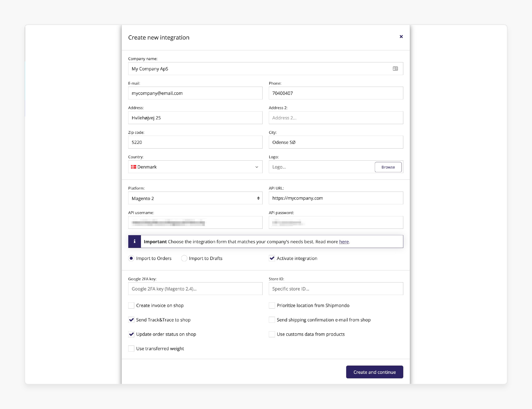
Task: Click the Store ID input field
Action: click(x=336, y=289)
